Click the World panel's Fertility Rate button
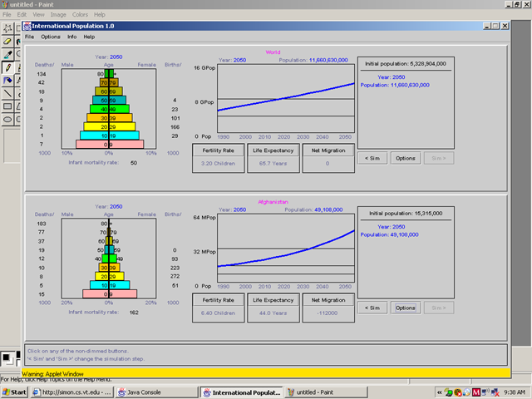The height and width of the screenshot is (399, 532). tap(218, 150)
